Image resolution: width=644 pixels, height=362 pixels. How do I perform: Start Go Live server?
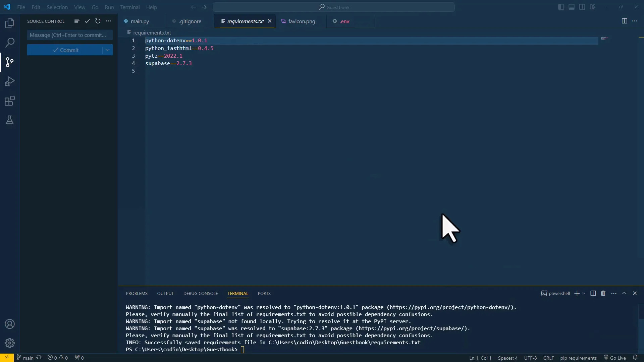coord(615,358)
